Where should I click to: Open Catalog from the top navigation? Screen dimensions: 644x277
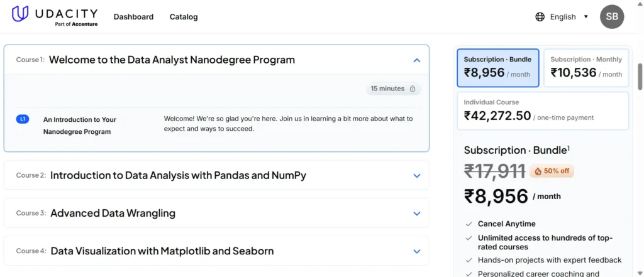tap(184, 17)
